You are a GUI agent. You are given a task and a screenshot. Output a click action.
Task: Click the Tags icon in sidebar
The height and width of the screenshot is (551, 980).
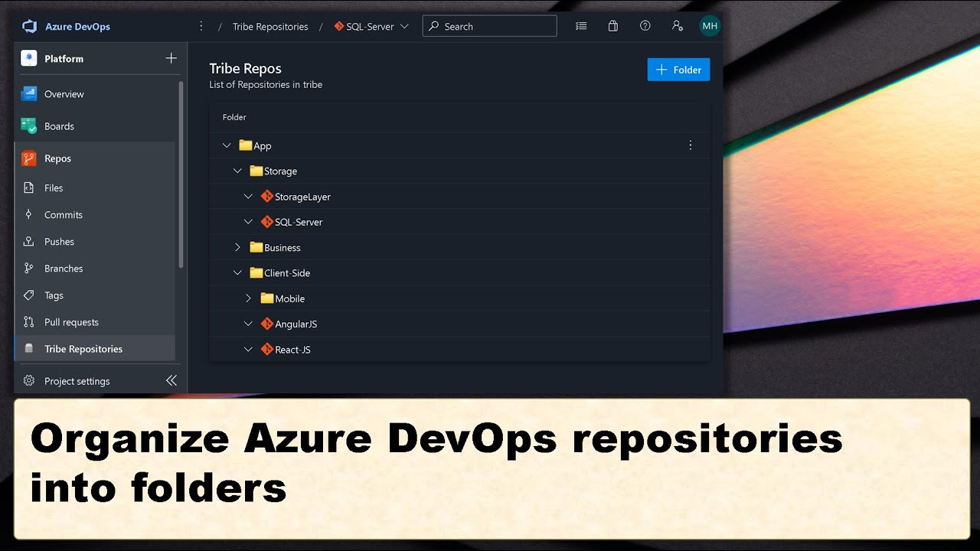pos(29,295)
